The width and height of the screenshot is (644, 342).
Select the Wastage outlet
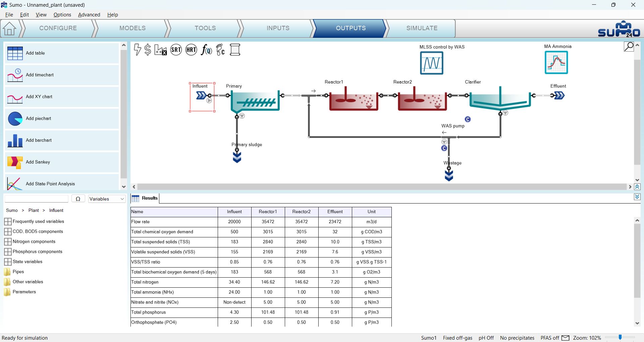coord(449,175)
